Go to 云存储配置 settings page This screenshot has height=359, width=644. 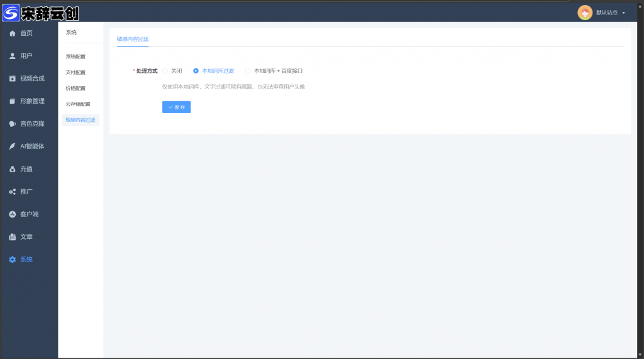click(x=78, y=104)
